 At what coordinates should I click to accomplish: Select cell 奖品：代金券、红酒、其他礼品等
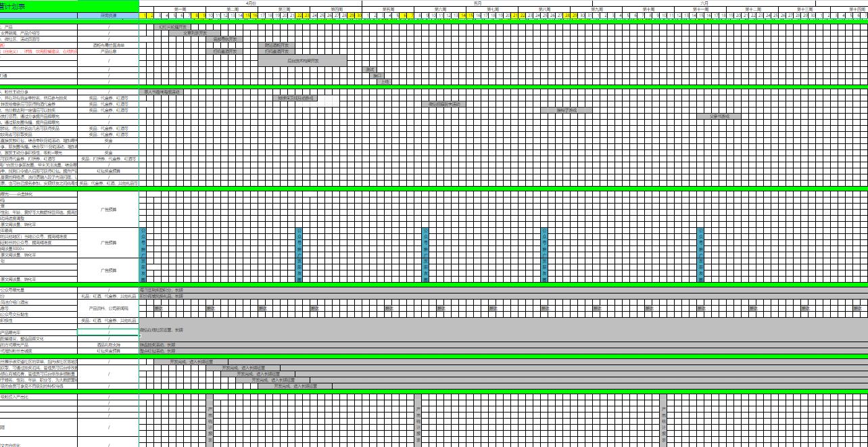point(108,183)
